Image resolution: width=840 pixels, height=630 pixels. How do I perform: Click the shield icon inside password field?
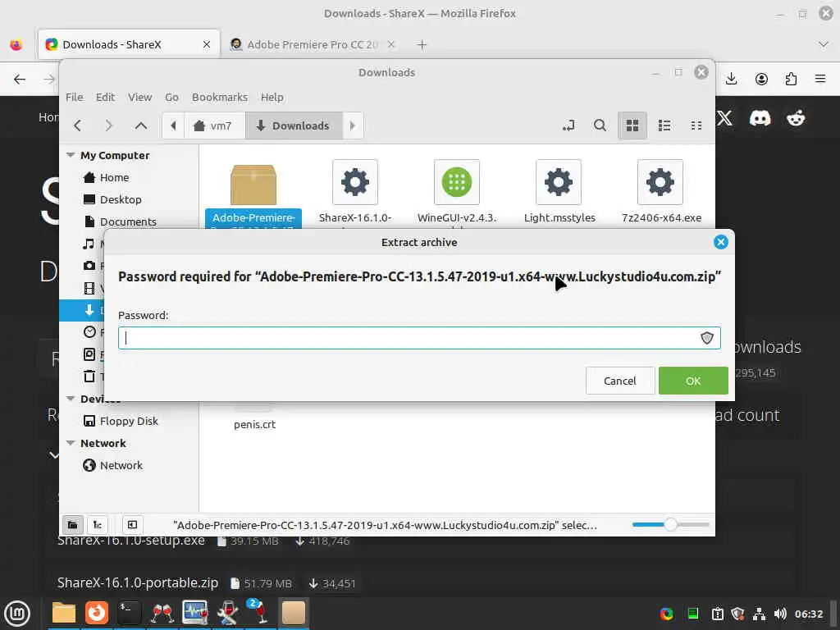point(706,338)
